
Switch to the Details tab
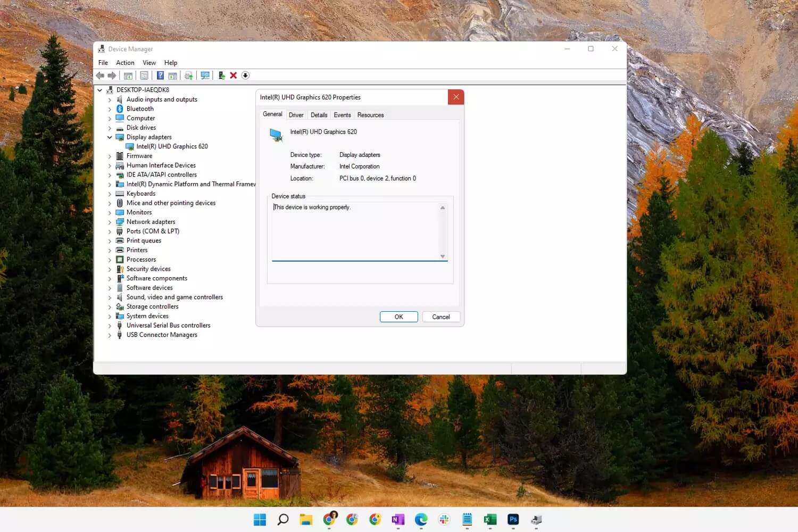(319, 115)
